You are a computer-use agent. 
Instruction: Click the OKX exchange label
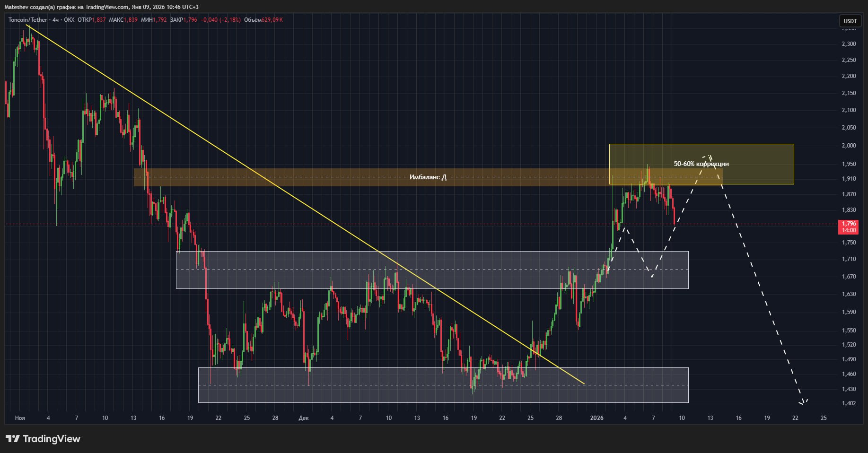(x=69, y=20)
